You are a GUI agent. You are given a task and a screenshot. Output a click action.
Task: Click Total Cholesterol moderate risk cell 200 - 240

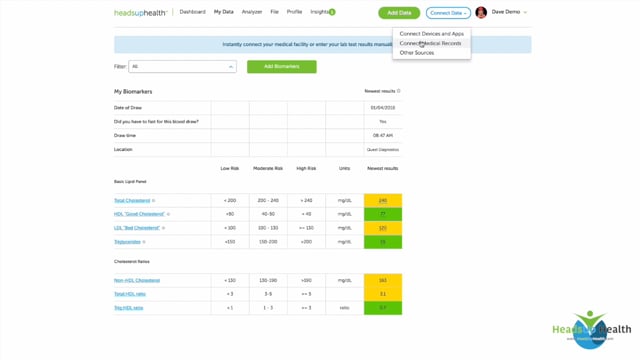coord(268,200)
